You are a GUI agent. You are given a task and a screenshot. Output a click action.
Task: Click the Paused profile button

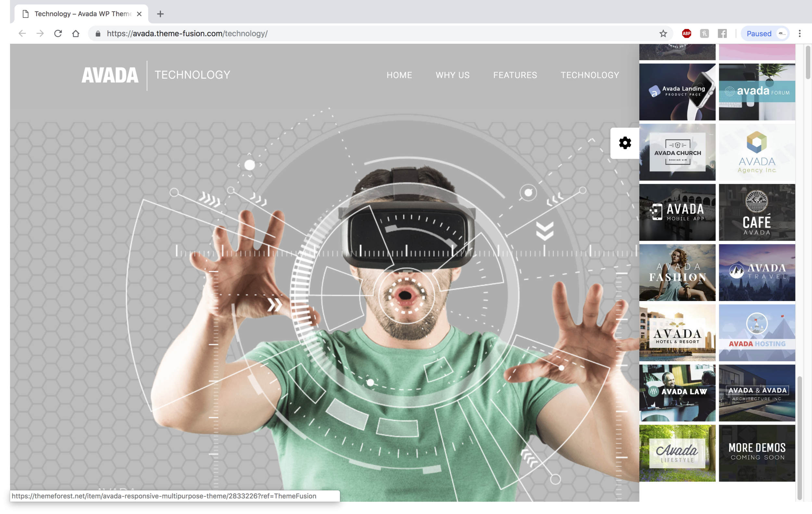coord(765,33)
